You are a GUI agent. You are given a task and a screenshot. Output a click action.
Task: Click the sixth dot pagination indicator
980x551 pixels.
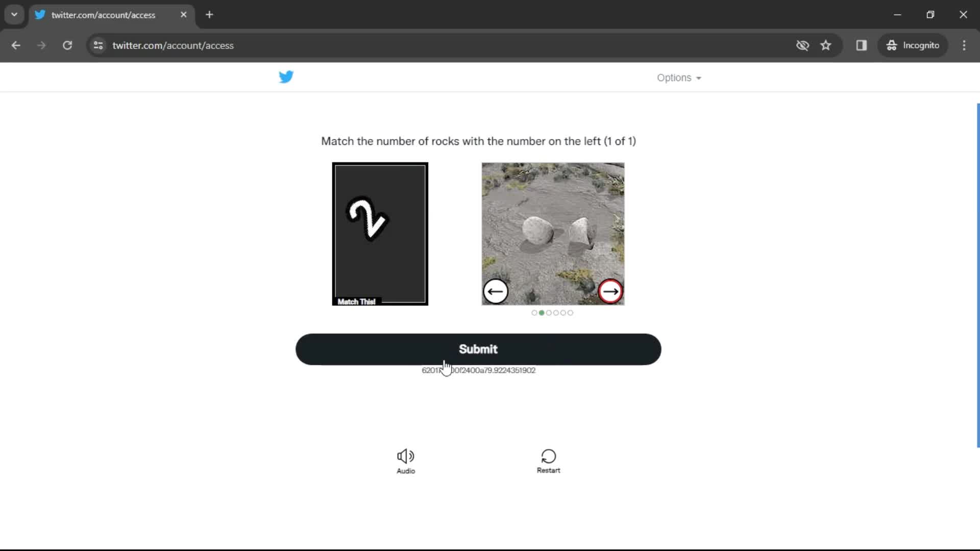570,313
